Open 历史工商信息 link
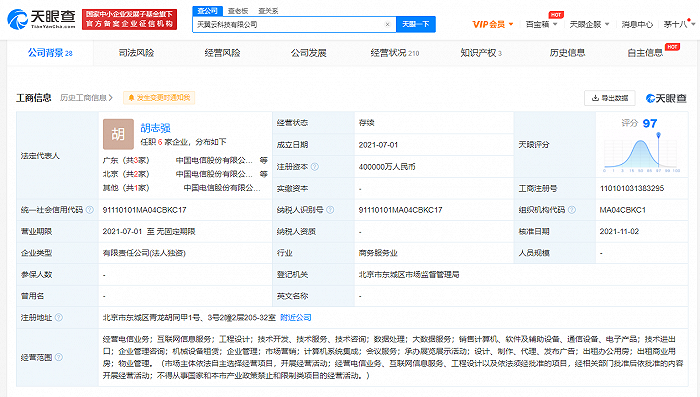This screenshot has width=700, height=397. (86, 98)
